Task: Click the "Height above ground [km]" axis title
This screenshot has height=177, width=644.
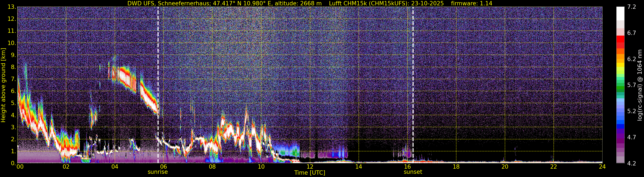Action: tap(3, 85)
